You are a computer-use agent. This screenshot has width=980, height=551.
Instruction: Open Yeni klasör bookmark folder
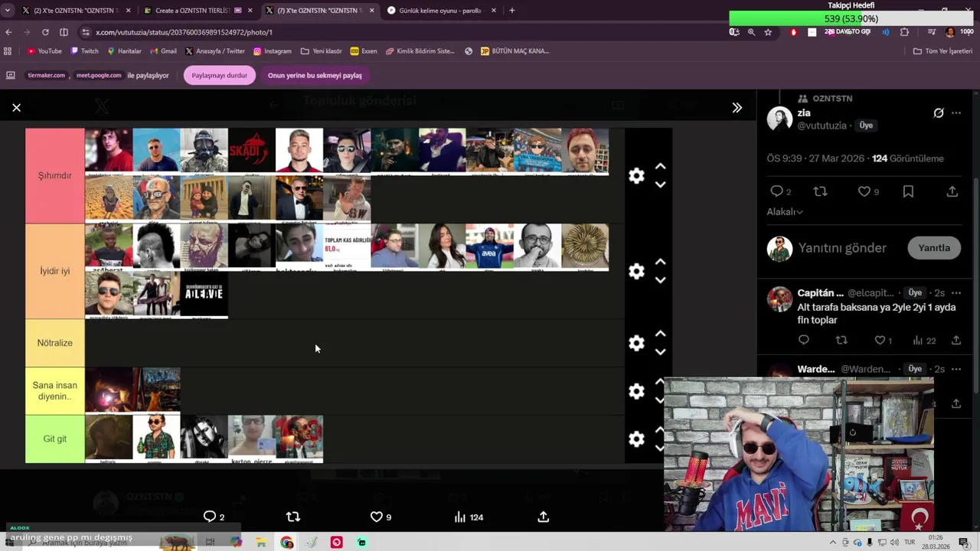point(322,51)
